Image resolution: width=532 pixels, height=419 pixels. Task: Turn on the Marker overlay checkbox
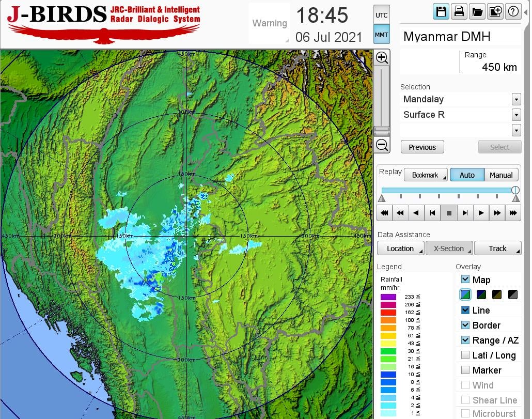pyautogui.click(x=465, y=370)
